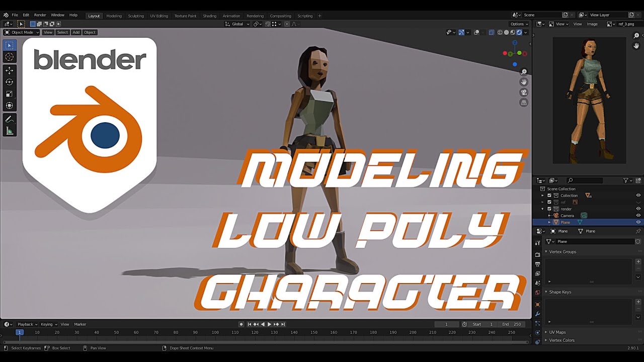
Task: Collapse the Vertex Groups panel
Action: click(x=562, y=251)
